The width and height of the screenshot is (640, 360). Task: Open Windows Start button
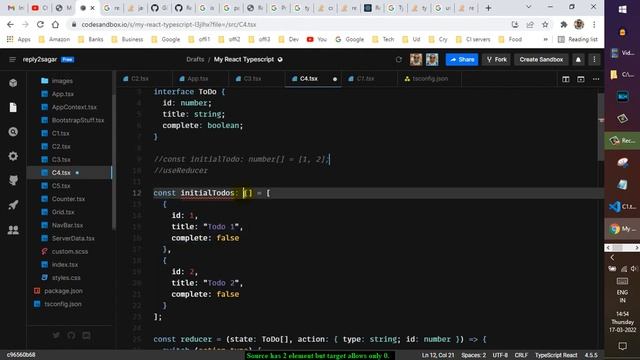(x=622, y=9)
